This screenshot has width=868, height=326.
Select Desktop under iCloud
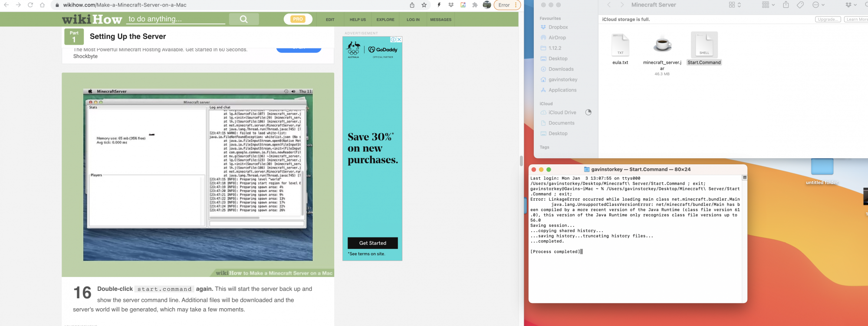click(558, 134)
